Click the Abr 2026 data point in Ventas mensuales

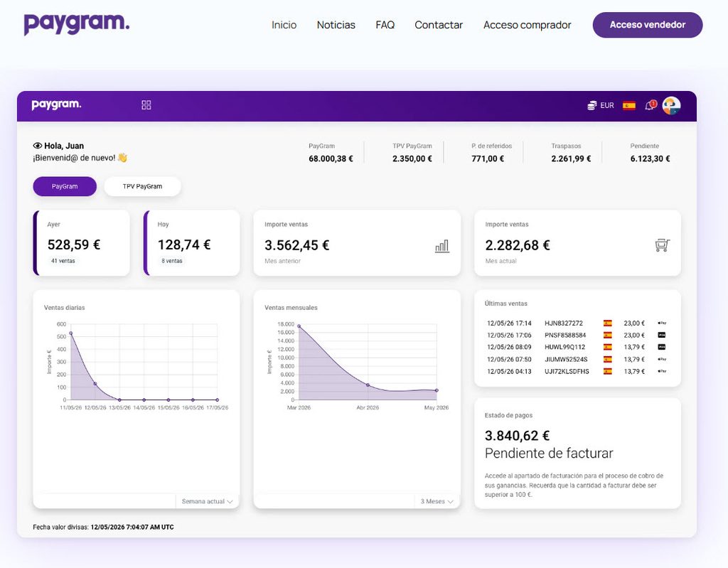[368, 385]
